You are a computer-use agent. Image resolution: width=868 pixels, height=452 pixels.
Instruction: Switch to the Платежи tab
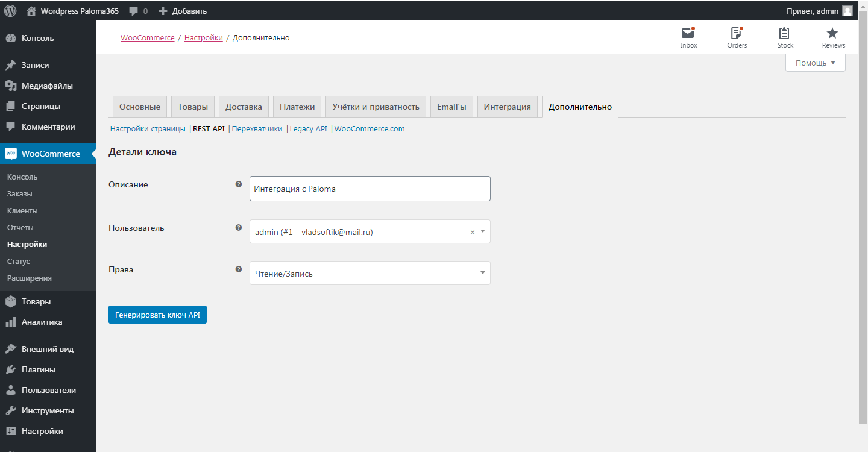tap(297, 107)
